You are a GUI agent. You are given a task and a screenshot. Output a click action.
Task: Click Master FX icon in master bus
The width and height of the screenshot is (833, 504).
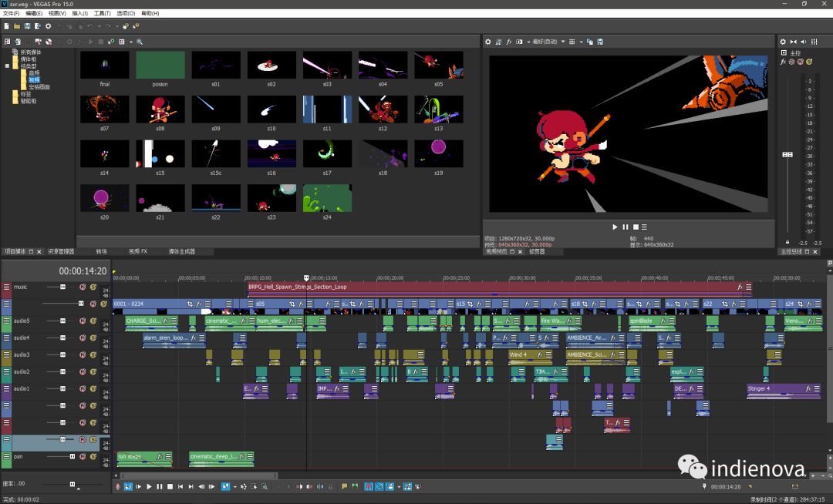pyautogui.click(x=783, y=62)
